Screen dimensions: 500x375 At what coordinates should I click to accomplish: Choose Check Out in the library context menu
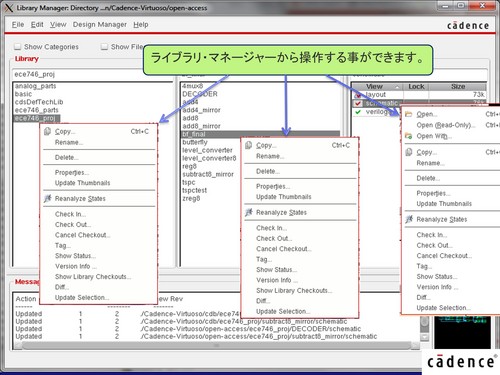click(73, 225)
